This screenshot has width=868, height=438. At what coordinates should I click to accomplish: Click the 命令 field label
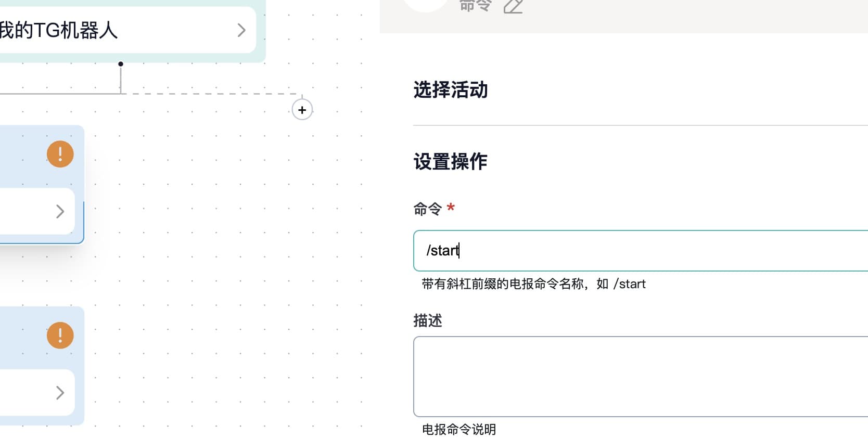coord(427,209)
